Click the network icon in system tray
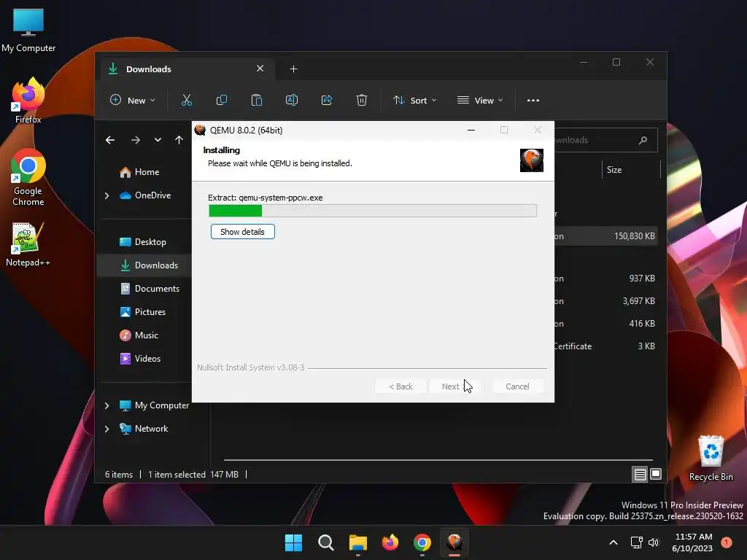 [x=636, y=542]
